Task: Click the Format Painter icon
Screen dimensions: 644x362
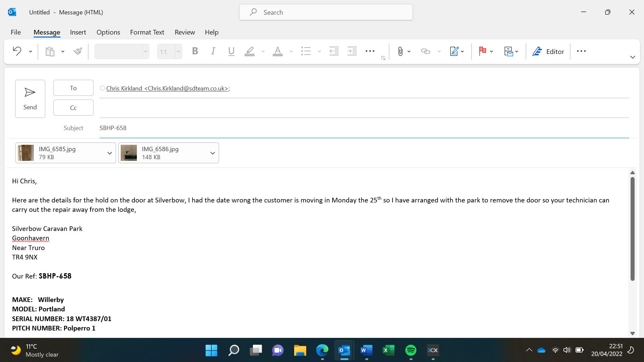Action: click(78, 51)
